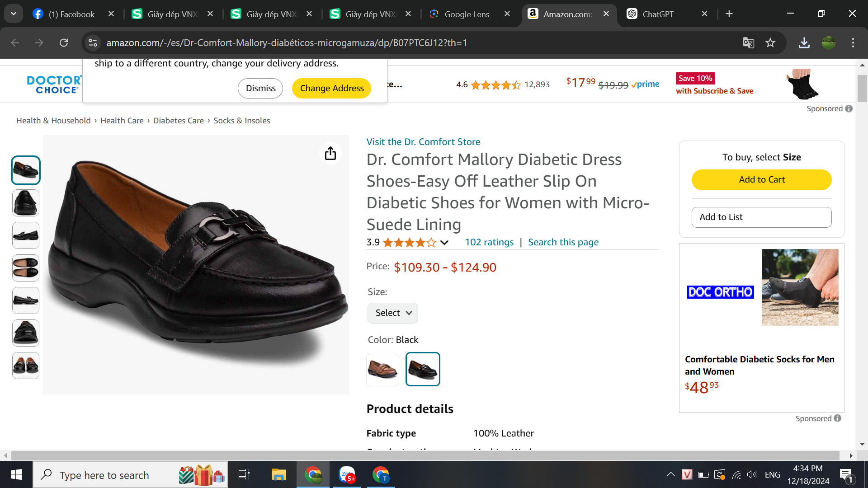Bookmark this page with the star icon
Image resolution: width=868 pixels, height=488 pixels.
click(x=770, y=43)
